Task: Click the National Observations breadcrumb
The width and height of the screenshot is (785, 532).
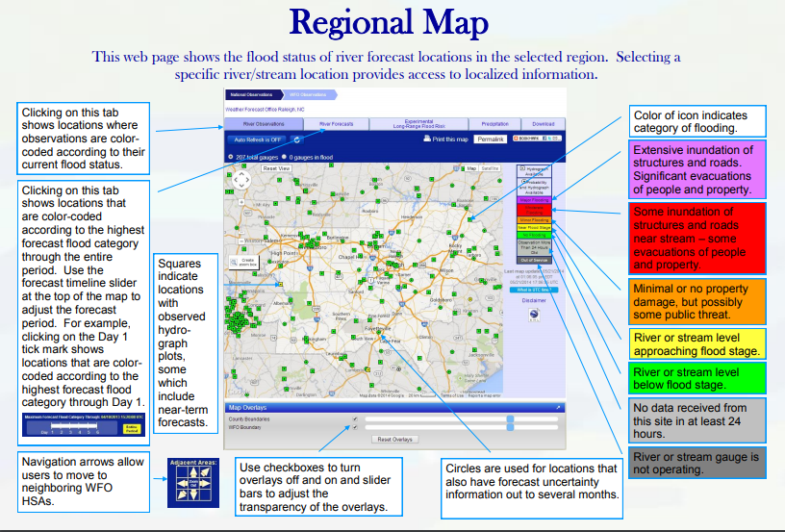Action: [x=253, y=94]
